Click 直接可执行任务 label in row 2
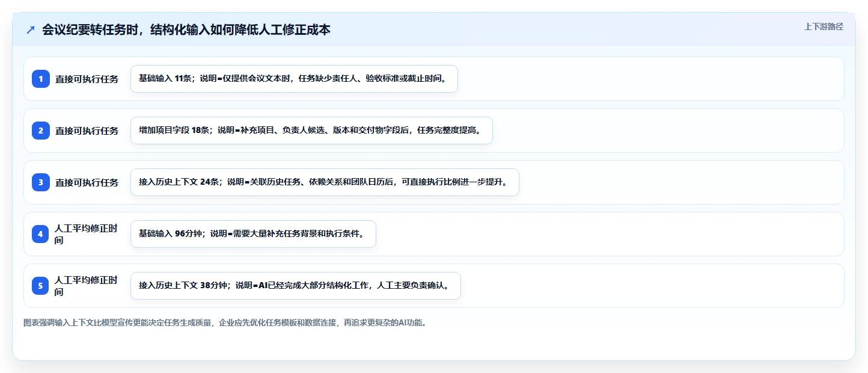Screen dimensions: 868x373 coord(87,131)
